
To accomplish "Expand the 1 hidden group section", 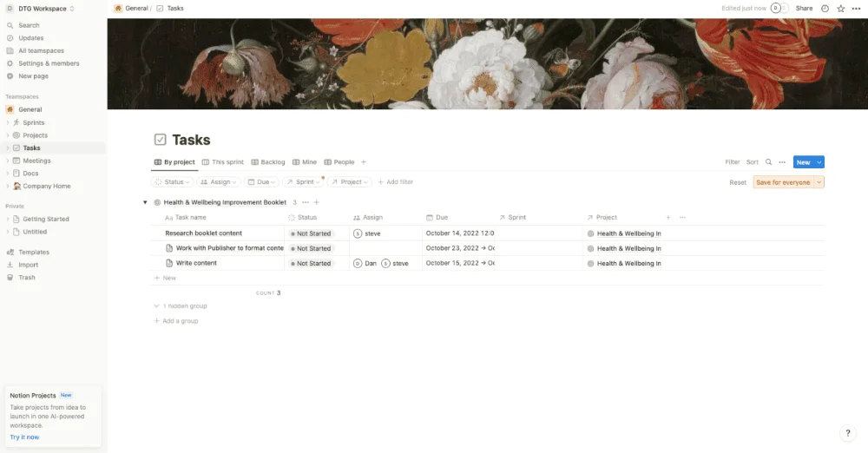I will [x=181, y=305].
